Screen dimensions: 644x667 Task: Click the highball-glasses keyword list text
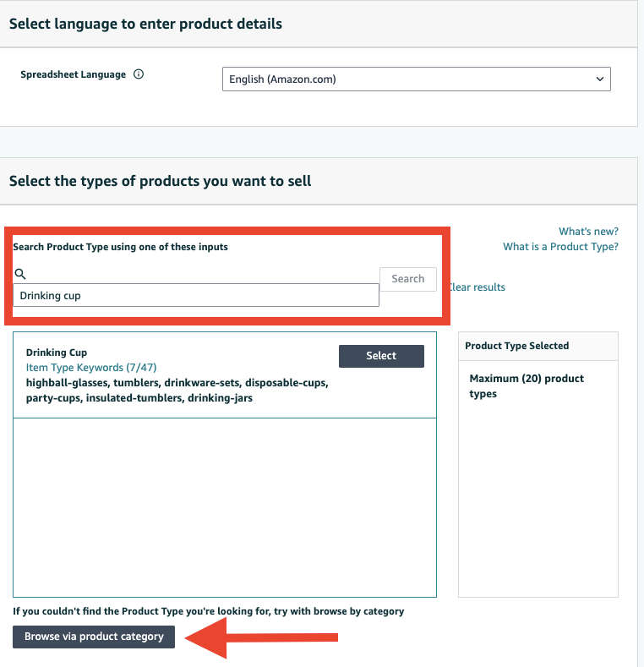177,390
